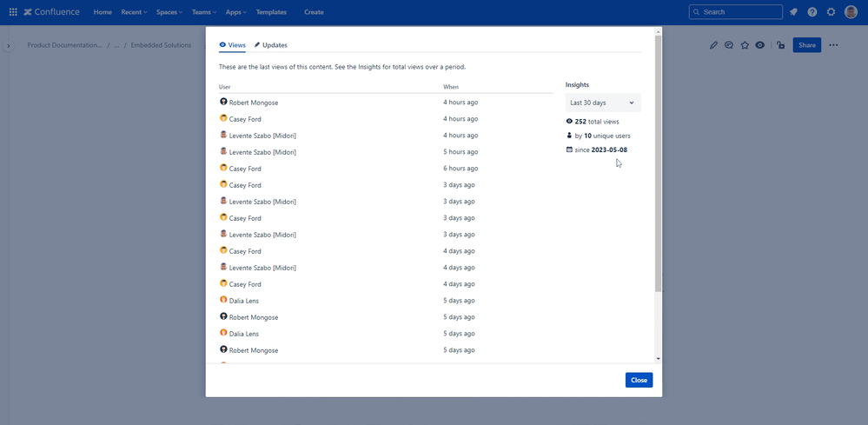868x425 pixels.
Task: Open the page comments icon
Action: 729,45
